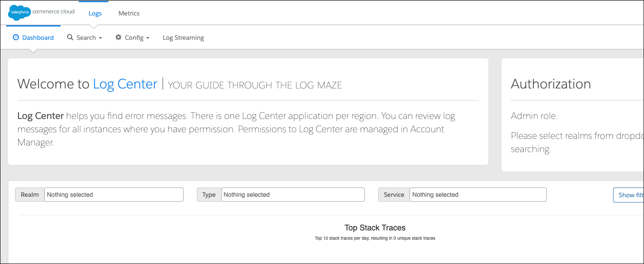
Task: Click the grey Realm label
Action: [x=30, y=195]
